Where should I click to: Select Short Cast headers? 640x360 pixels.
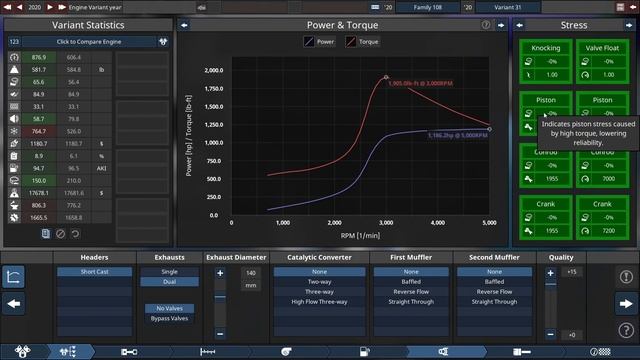(x=94, y=272)
